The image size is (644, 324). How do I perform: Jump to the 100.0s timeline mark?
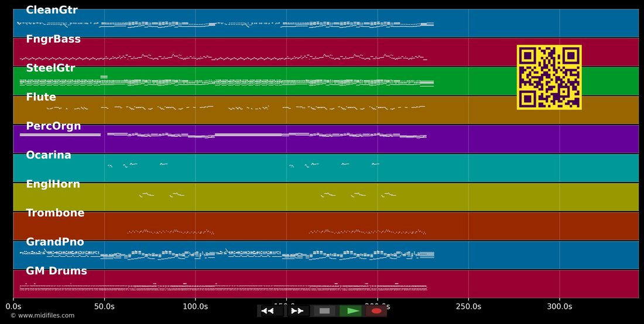pos(195,306)
